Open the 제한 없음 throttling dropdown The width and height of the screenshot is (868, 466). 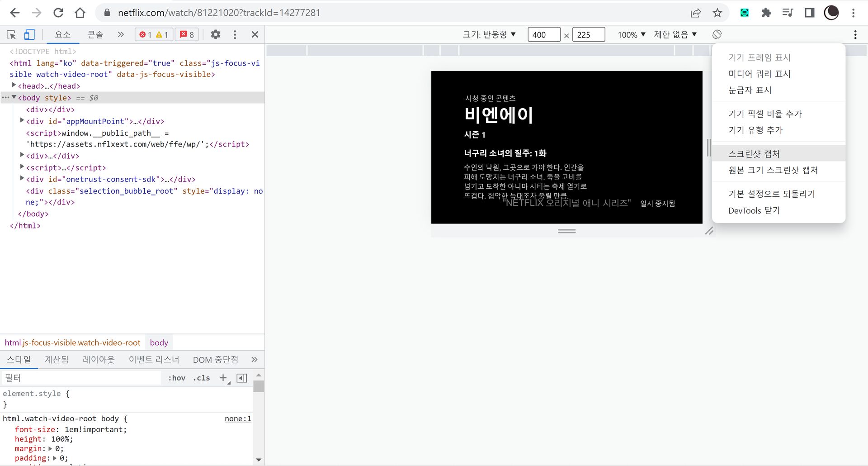pyautogui.click(x=675, y=34)
